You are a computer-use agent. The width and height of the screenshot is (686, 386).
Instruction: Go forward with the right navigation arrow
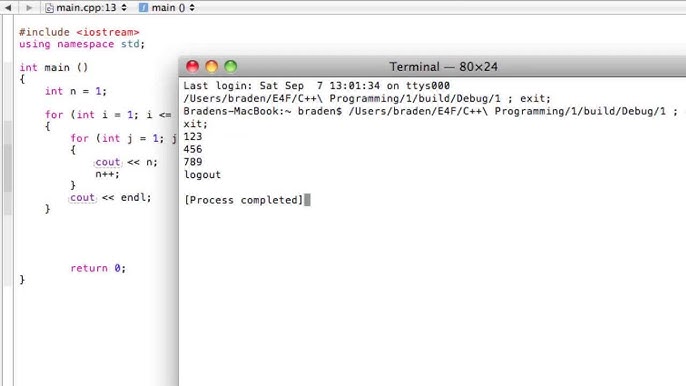[29, 7]
